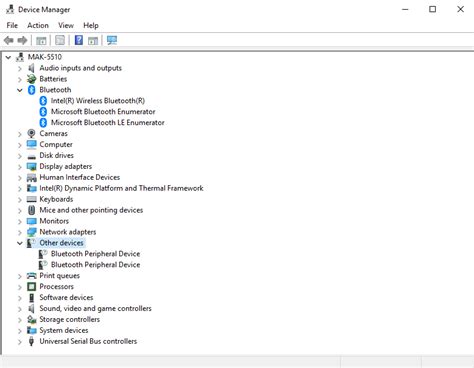Open the File menu
Image resolution: width=474 pixels, height=368 pixels.
click(x=12, y=25)
